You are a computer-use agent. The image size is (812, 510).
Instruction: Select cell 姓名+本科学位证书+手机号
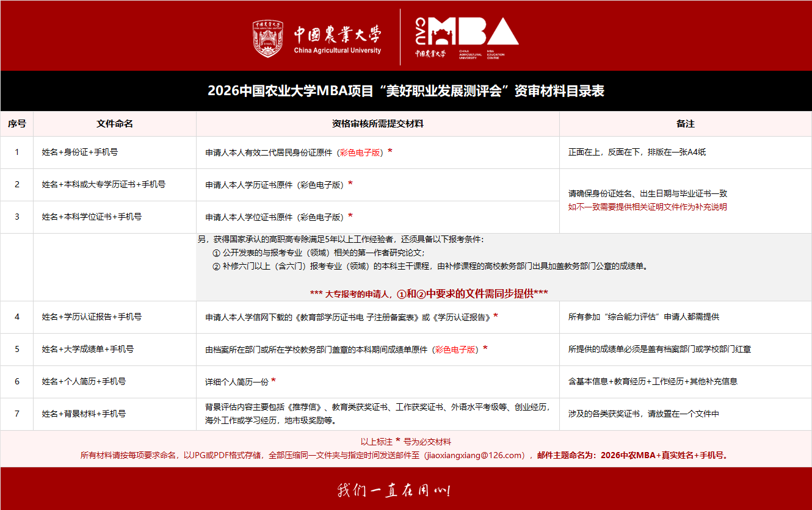(x=115, y=217)
